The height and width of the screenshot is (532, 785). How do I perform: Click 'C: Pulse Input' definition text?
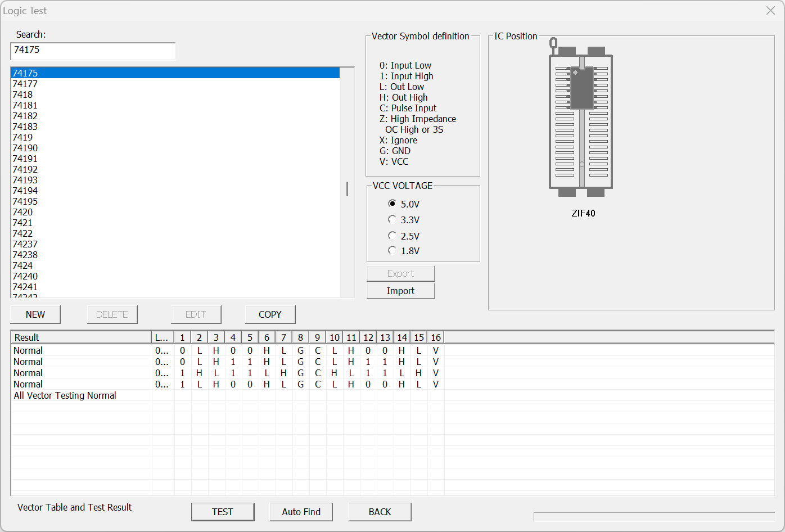click(408, 108)
